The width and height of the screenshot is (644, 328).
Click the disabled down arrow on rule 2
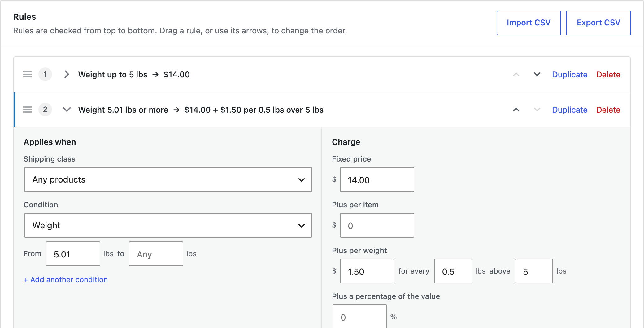(537, 110)
